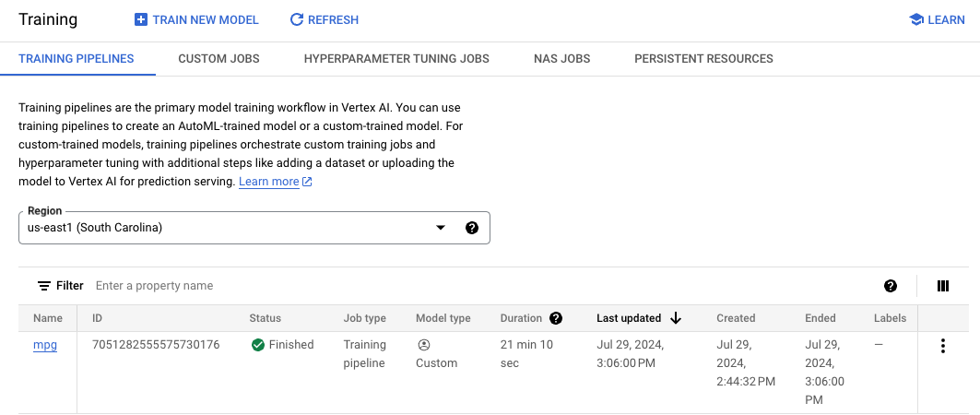Click the Last updated sort arrow
This screenshot has height=415, width=980.
[x=675, y=318]
